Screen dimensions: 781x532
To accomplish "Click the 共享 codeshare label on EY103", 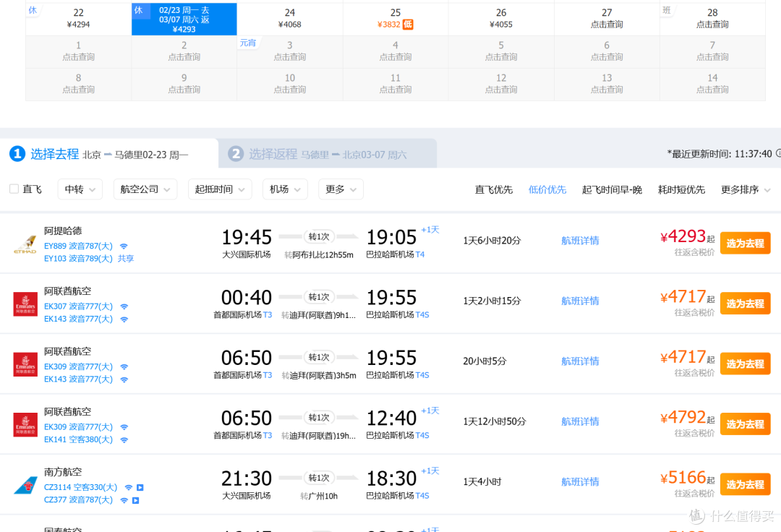I will 126,258.
